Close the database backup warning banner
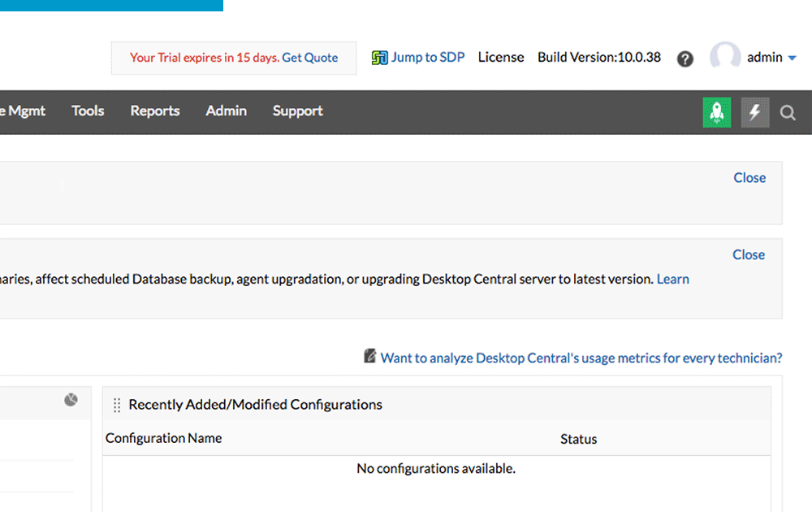This screenshot has width=812, height=512. tap(749, 254)
